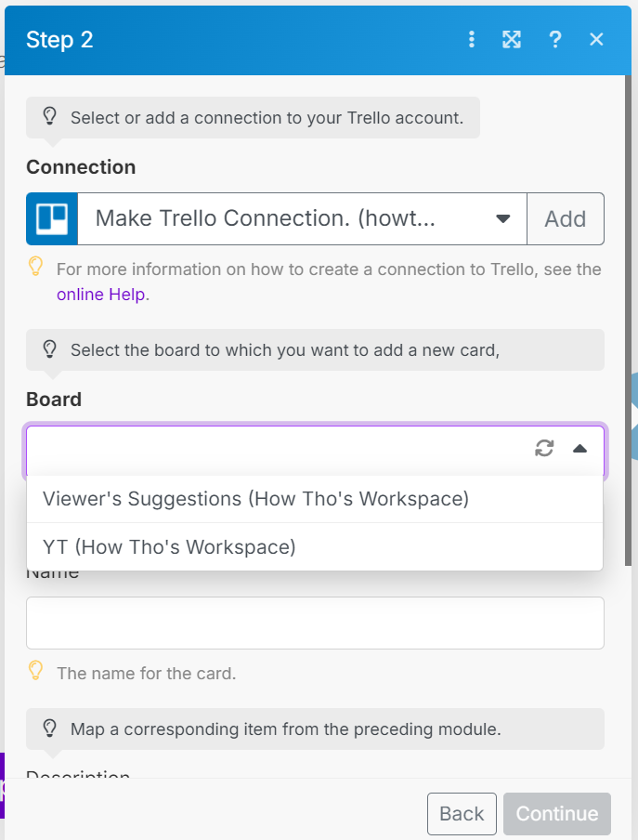Click the Trello logo icon beside Connection
This screenshot has width=638, height=840.
pos(52,218)
